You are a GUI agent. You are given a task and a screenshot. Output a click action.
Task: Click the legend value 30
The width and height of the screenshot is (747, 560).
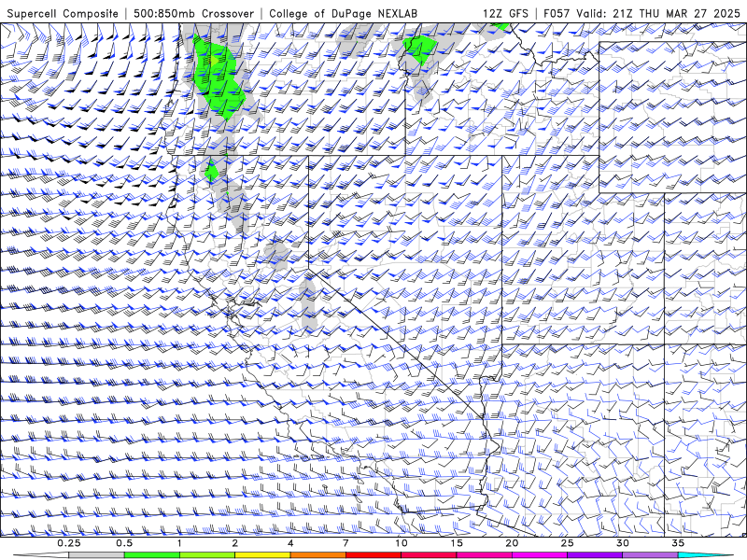[x=622, y=543]
